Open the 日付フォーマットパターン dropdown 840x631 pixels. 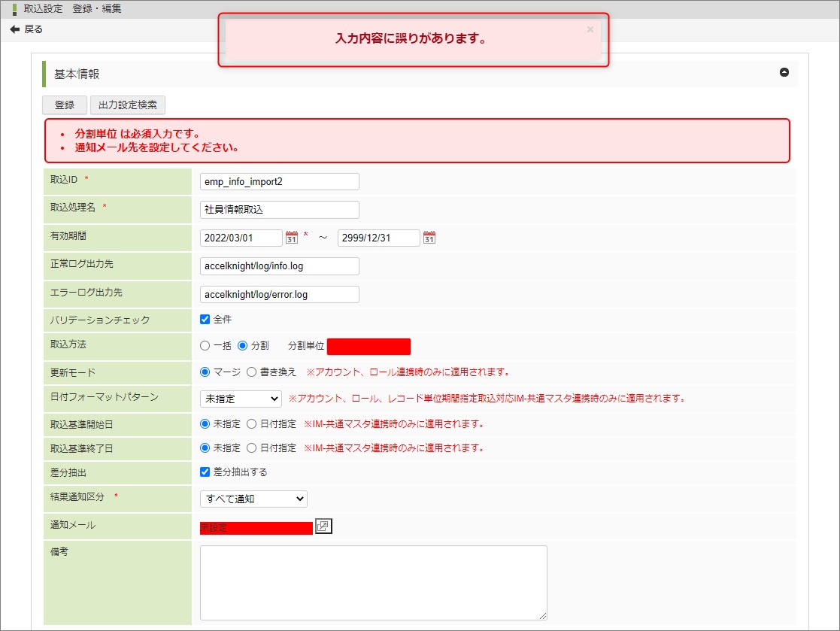[x=241, y=399]
